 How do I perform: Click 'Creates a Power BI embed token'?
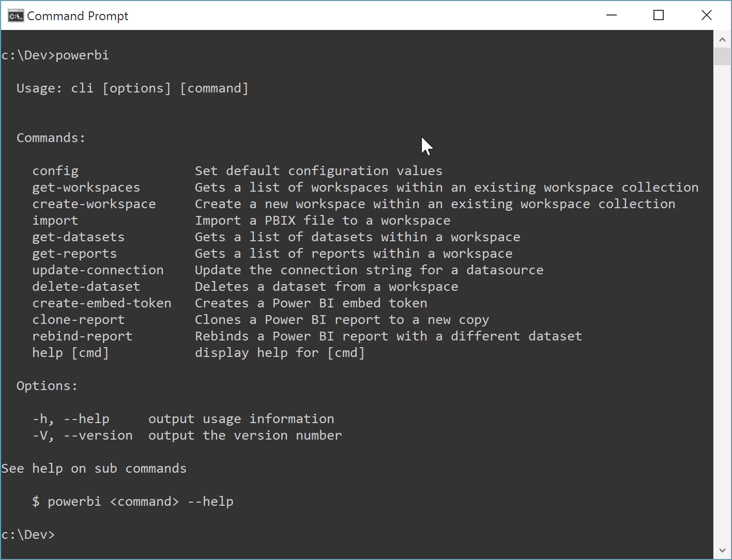[311, 303]
